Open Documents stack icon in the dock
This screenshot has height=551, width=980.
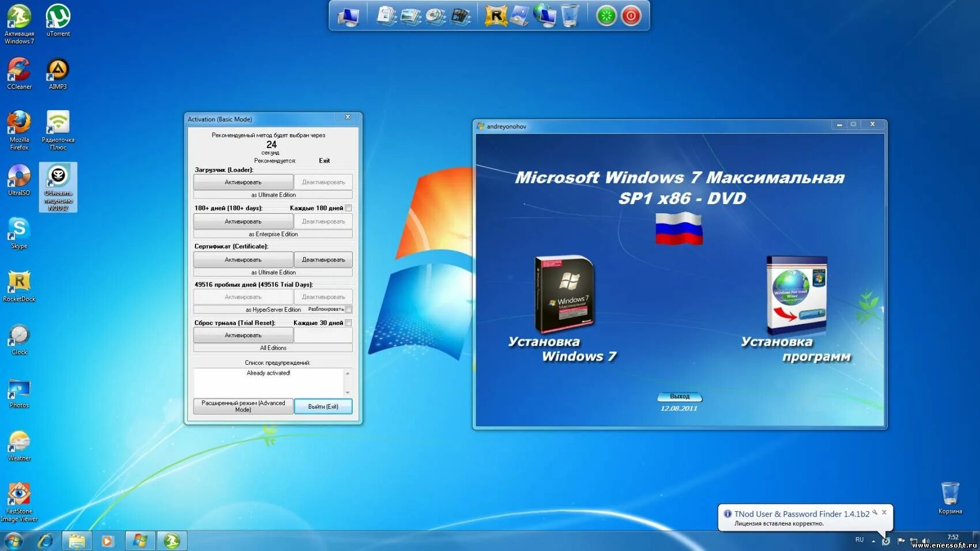(386, 16)
